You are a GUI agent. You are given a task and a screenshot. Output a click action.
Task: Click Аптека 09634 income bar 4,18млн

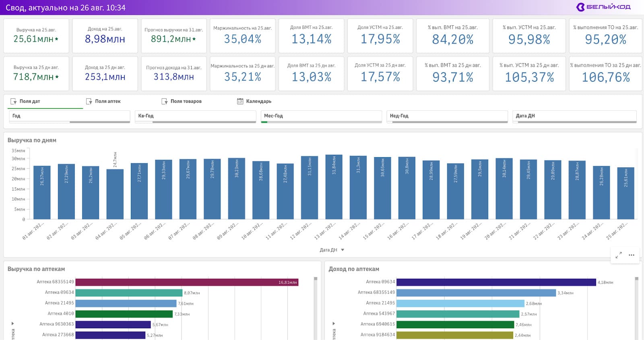pyautogui.click(x=496, y=282)
